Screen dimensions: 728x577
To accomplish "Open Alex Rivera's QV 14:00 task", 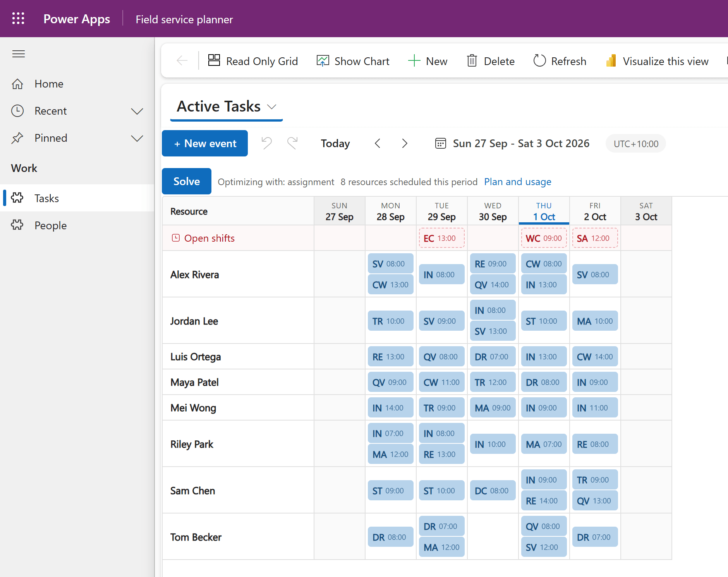I will 493,285.
